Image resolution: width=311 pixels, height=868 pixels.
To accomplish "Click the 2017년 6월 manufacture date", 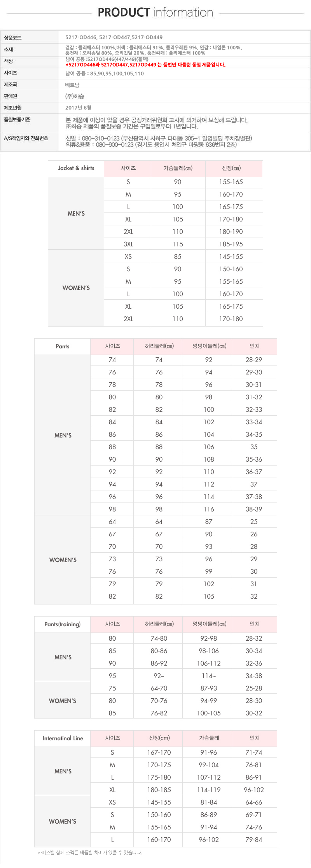I will tap(78, 108).
